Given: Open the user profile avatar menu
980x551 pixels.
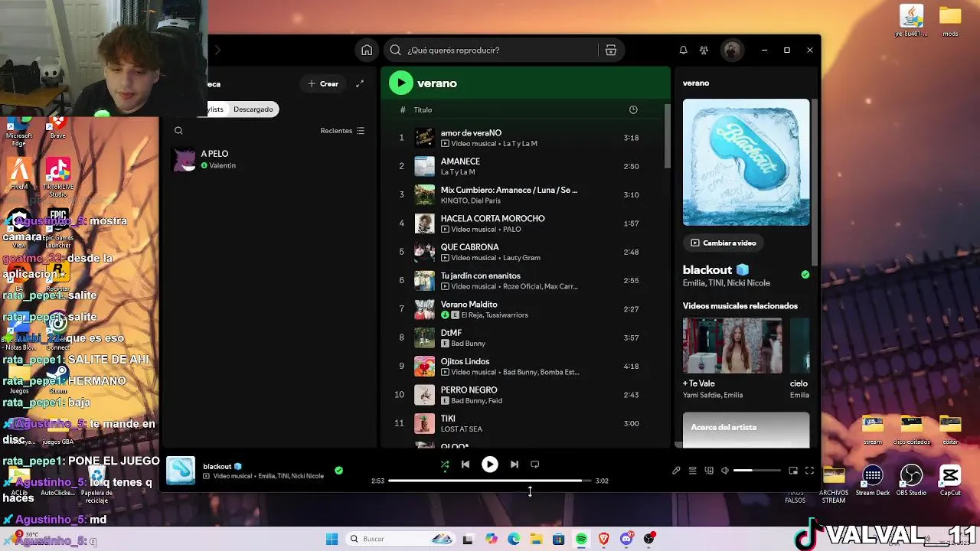Looking at the screenshot, I should click(731, 50).
